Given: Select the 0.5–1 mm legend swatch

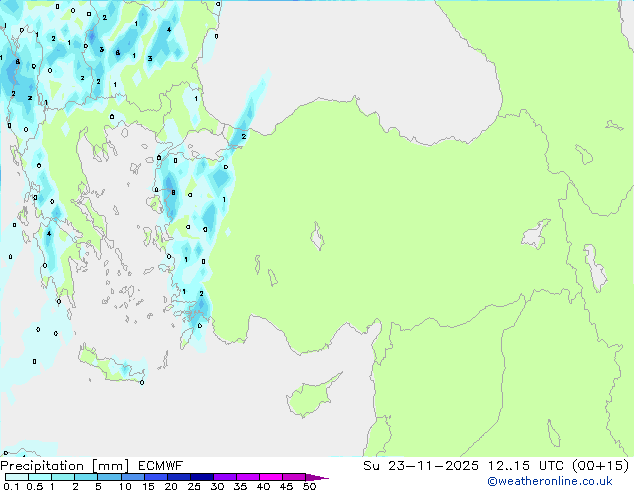Looking at the screenshot, I should [x=40, y=477].
